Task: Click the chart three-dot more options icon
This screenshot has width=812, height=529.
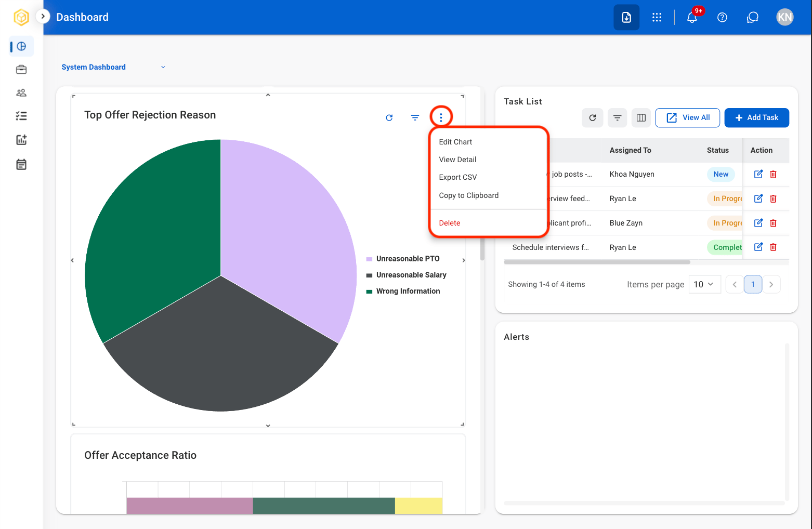Action: point(441,118)
